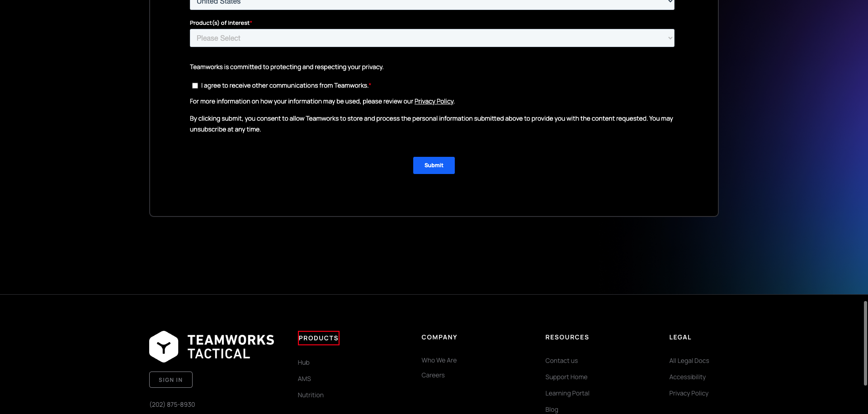
Task: Open the AMS product page
Action: 304,378
